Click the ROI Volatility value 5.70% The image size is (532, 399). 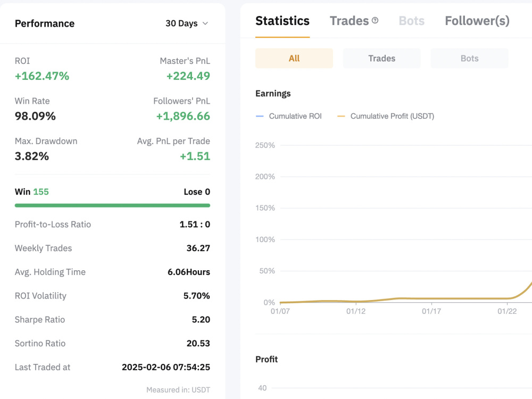click(197, 295)
